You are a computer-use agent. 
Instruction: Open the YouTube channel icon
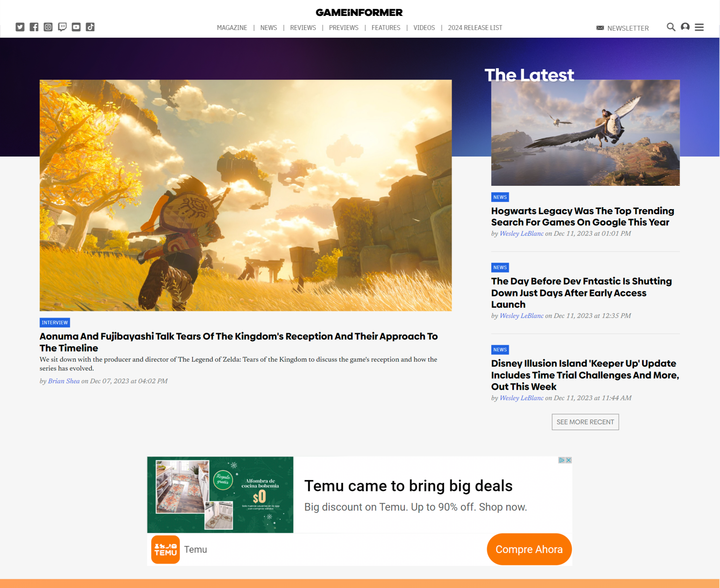coord(76,27)
